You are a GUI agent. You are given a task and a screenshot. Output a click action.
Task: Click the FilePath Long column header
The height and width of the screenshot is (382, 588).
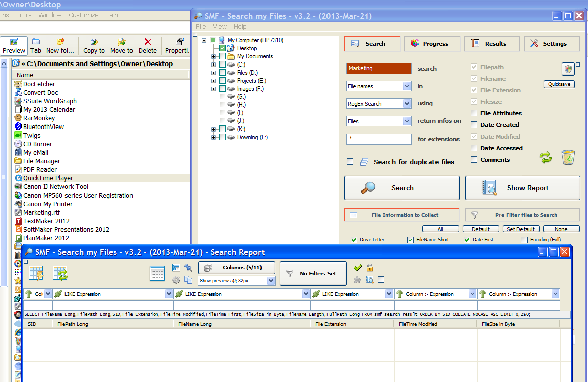coord(113,324)
